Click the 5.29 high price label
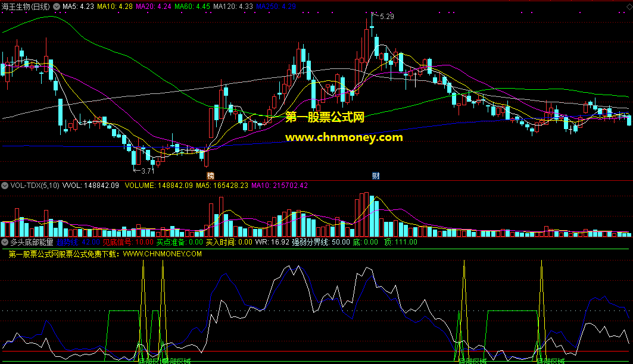This screenshot has width=633, height=364. 386,17
